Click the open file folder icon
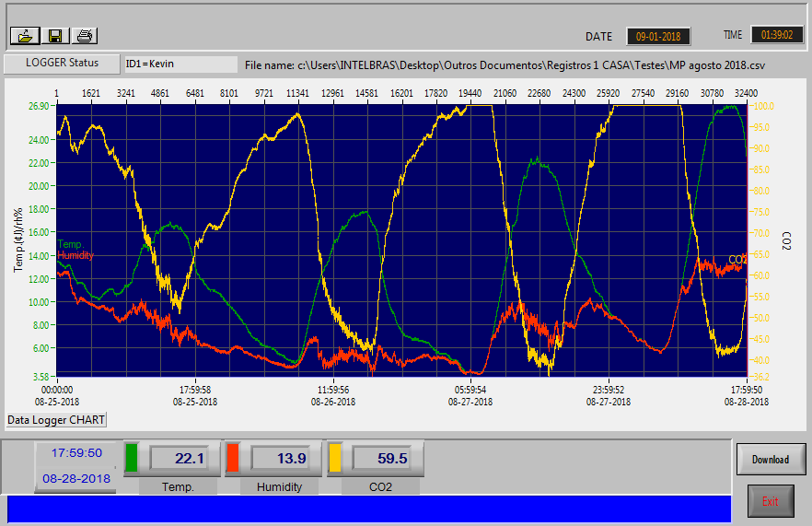 tap(25, 36)
